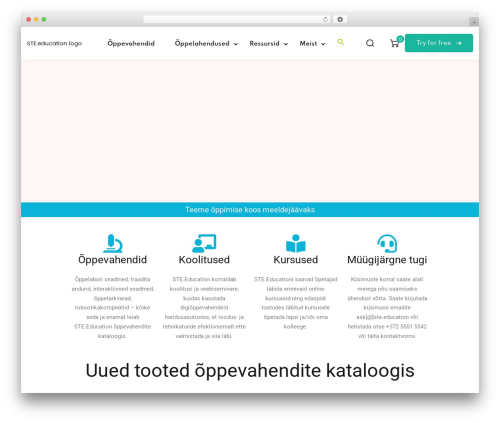Viewport: 500px width, 423px height.
Task: Click the Õppevahendid heading
Action: [x=112, y=260]
